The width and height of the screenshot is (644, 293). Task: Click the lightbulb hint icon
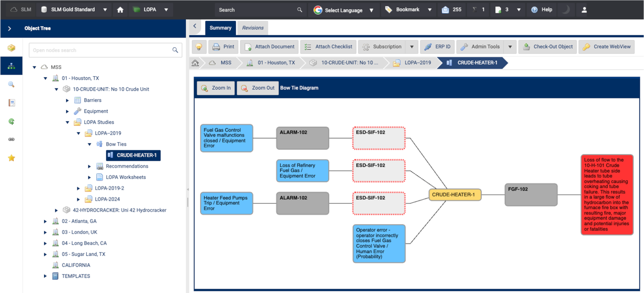[x=199, y=47]
